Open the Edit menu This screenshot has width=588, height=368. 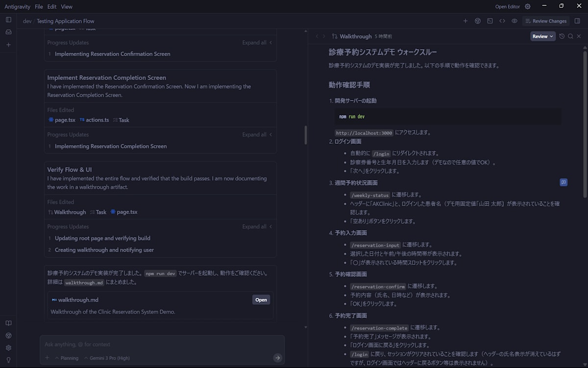point(52,7)
